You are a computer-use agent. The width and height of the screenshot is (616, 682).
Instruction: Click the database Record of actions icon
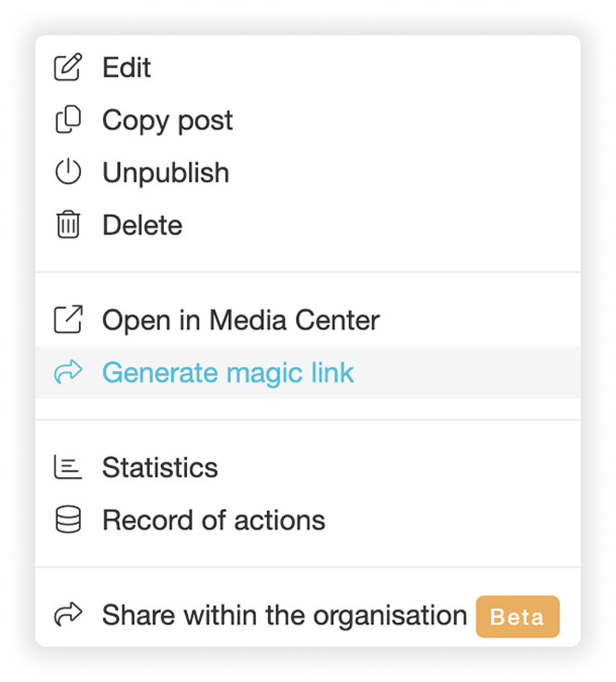[68, 519]
